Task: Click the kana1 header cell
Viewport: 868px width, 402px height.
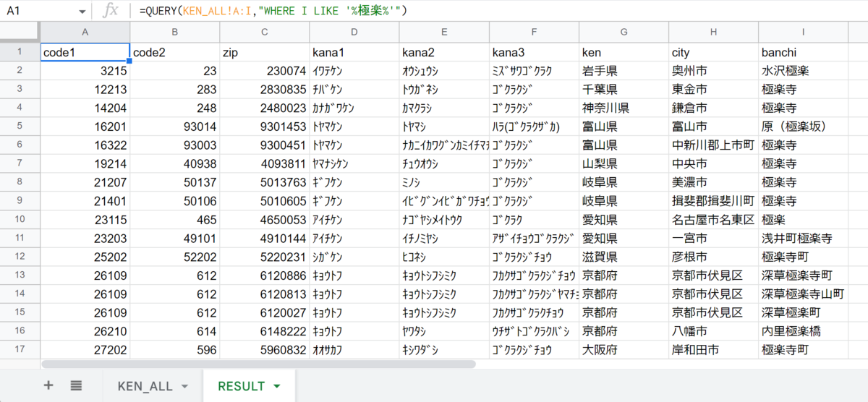Action: click(x=354, y=52)
